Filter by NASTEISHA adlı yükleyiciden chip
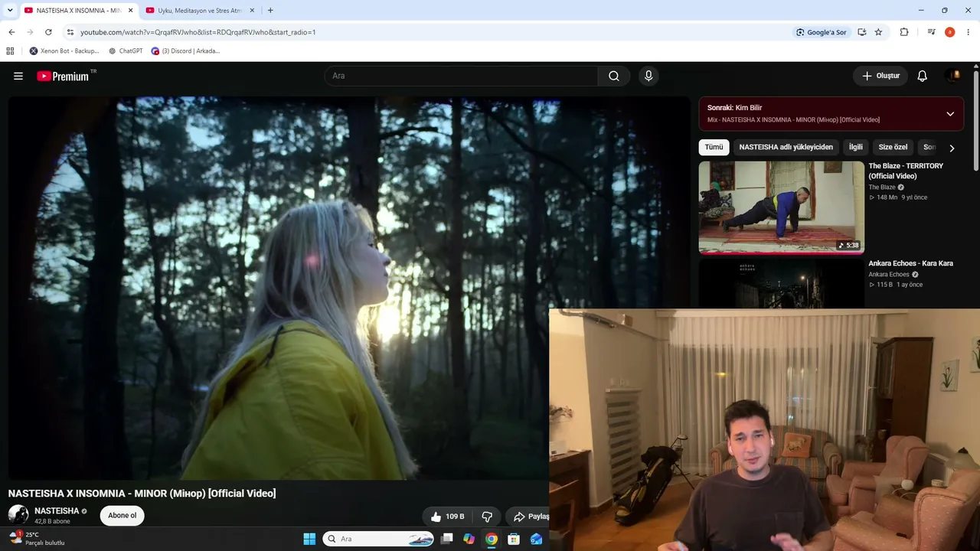The image size is (980, 551). coord(786,147)
